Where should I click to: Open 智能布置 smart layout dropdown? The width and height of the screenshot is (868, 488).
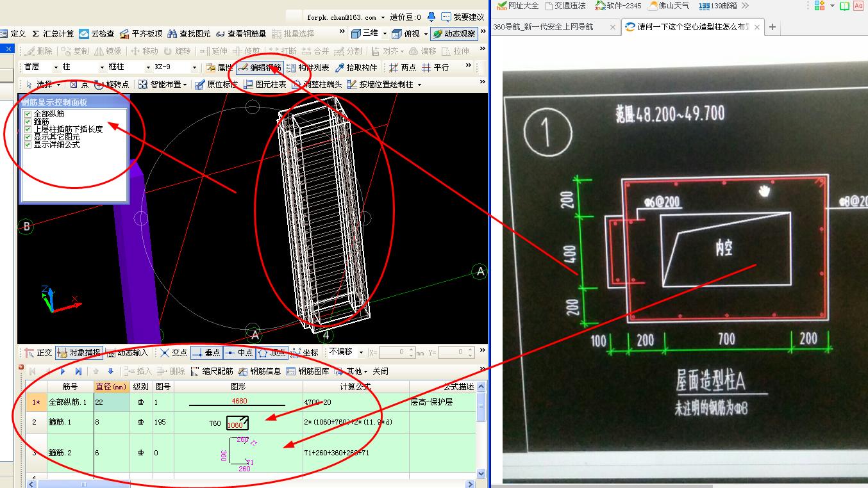(162, 84)
